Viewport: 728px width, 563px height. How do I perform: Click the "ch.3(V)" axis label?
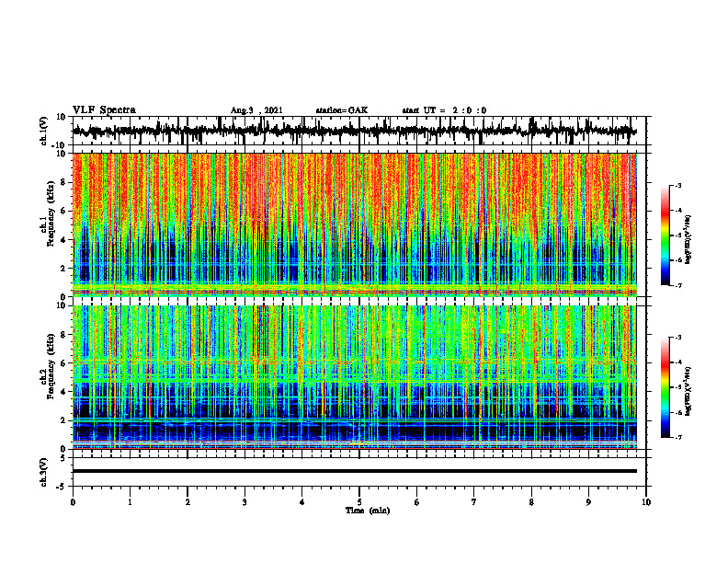tap(44, 472)
